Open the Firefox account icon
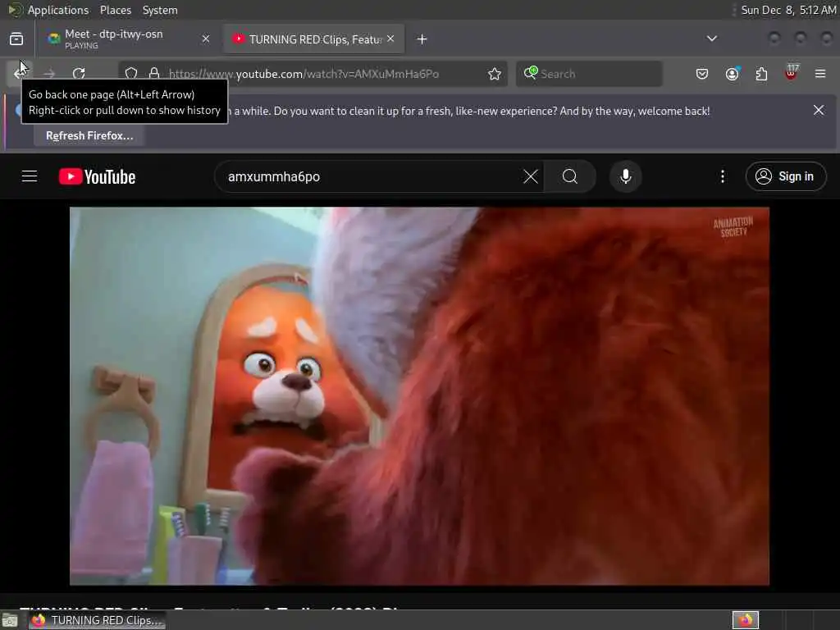Viewport: 840px width, 630px height. 733,73
